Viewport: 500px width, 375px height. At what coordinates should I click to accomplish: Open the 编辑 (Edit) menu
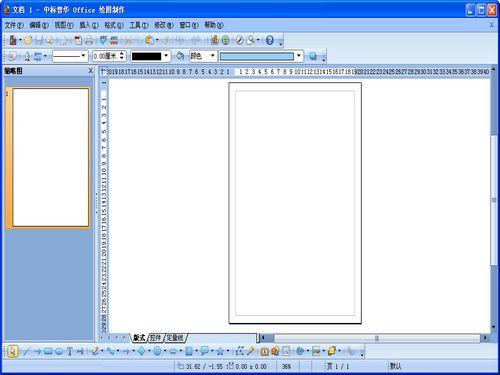click(x=39, y=25)
